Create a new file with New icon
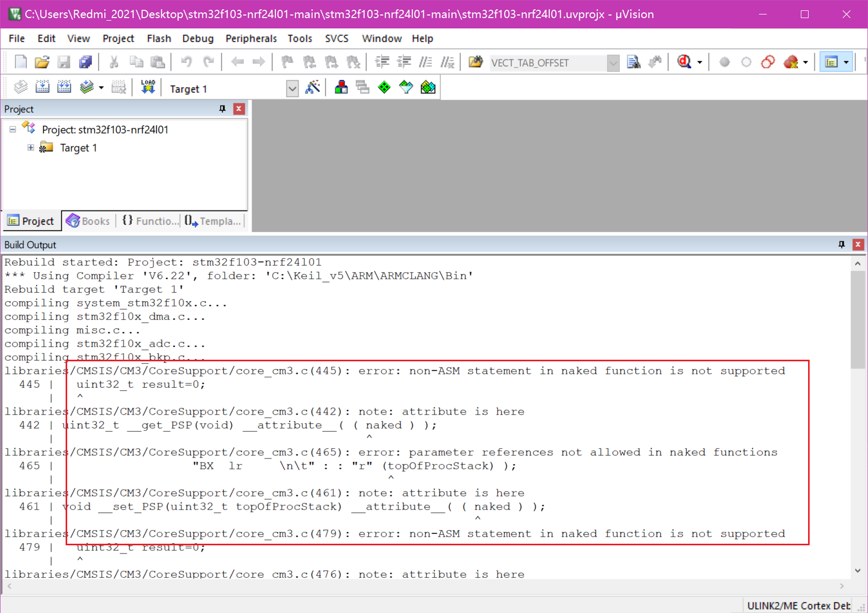 [21, 62]
